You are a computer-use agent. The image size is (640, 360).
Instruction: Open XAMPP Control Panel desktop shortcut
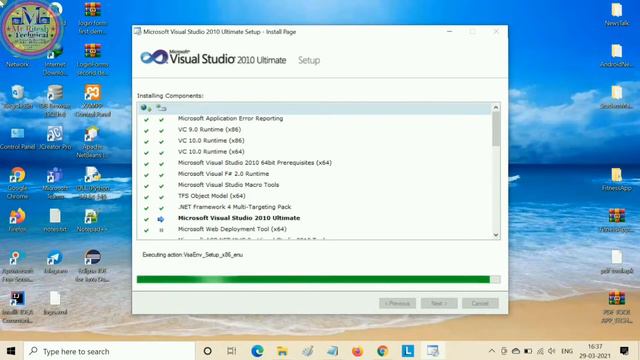click(x=93, y=101)
